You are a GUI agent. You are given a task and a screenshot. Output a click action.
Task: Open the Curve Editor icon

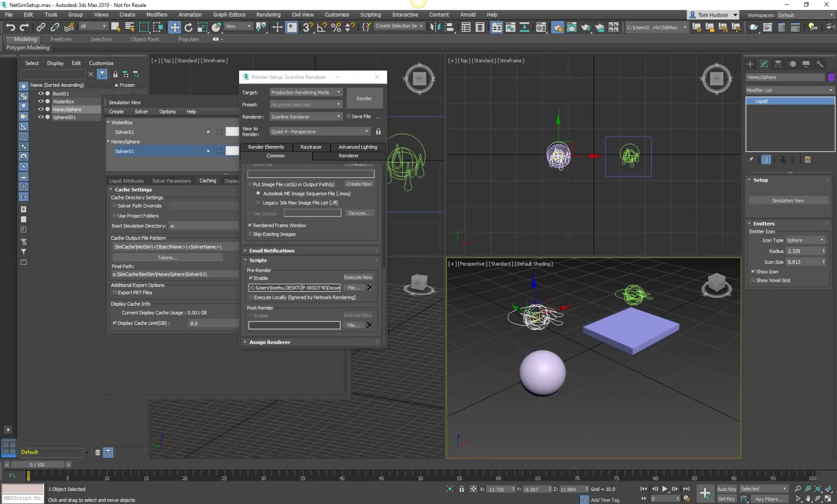511,27
